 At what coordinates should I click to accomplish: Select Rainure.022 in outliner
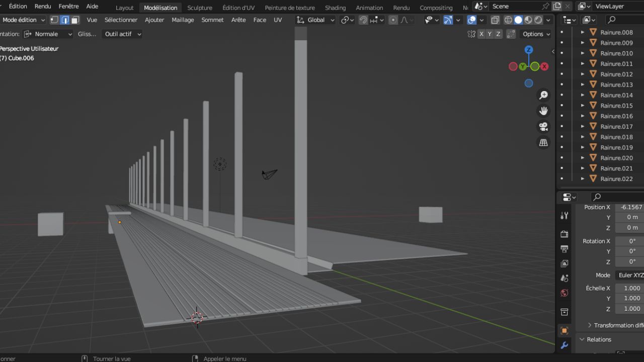pos(616,179)
